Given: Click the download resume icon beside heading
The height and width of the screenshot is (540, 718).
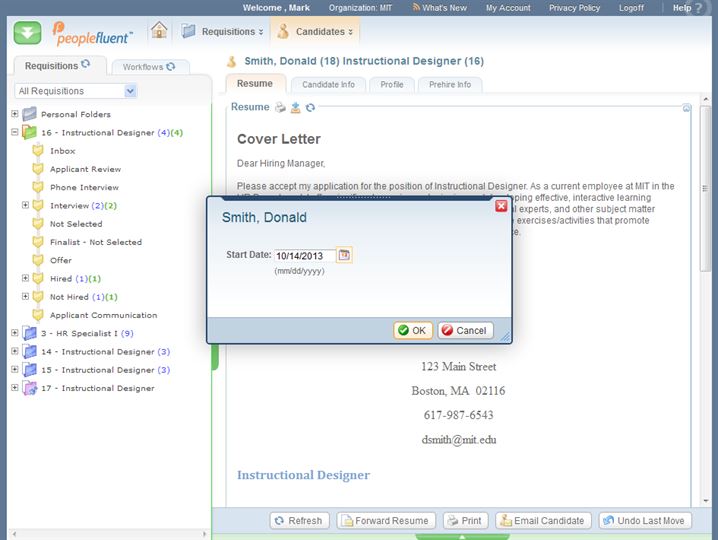Looking at the screenshot, I should [296, 107].
